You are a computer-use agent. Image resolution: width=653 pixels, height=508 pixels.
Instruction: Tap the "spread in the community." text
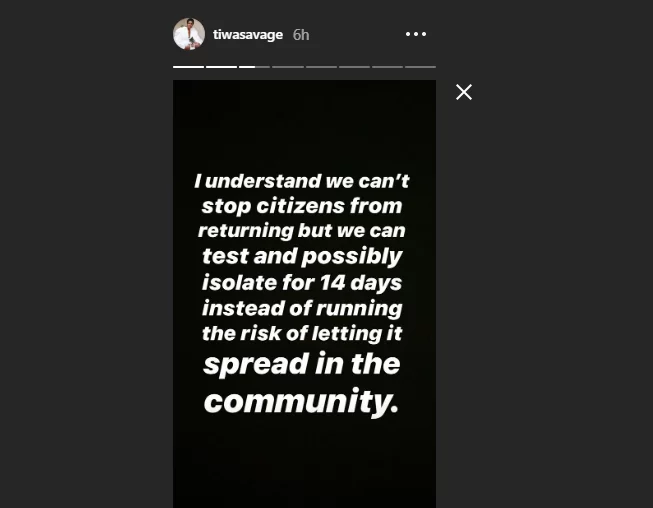pyautogui.click(x=302, y=382)
